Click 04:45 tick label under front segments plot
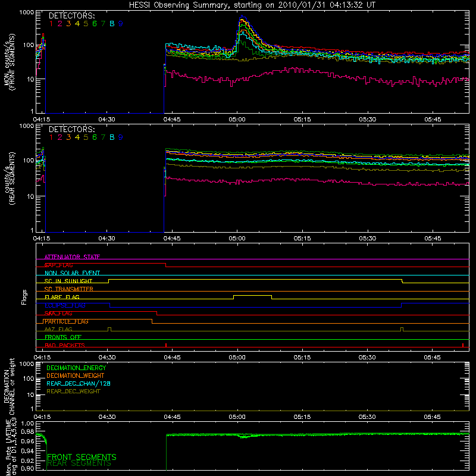476x476 pixels. 172,120
